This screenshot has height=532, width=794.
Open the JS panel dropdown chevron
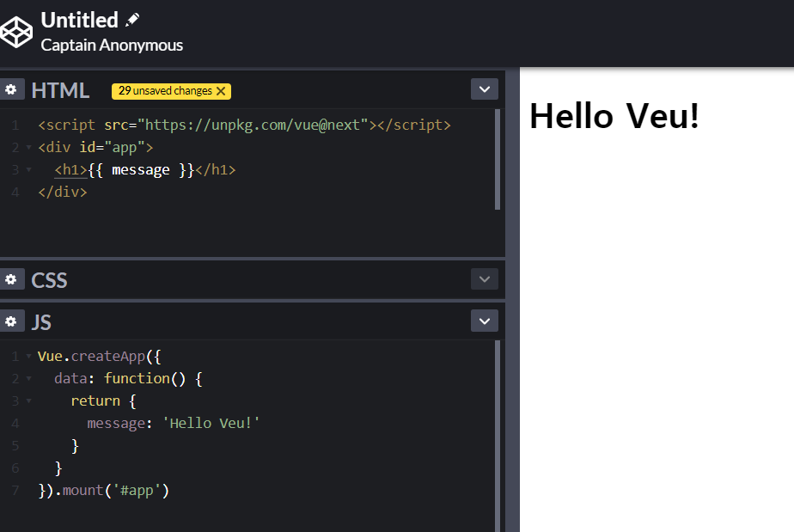(484, 321)
